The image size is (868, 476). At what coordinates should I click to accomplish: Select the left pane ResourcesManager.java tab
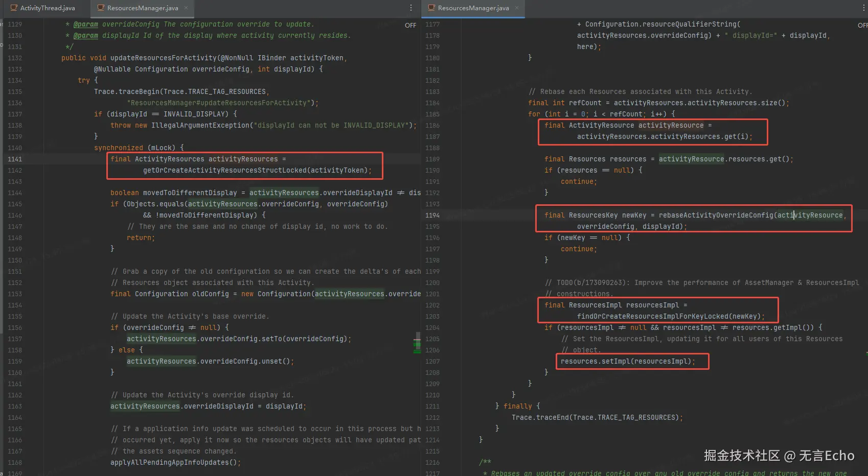(142, 8)
